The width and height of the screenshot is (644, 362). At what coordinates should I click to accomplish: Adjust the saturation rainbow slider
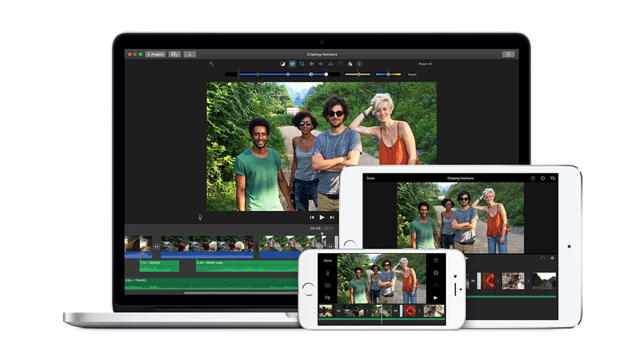point(358,74)
